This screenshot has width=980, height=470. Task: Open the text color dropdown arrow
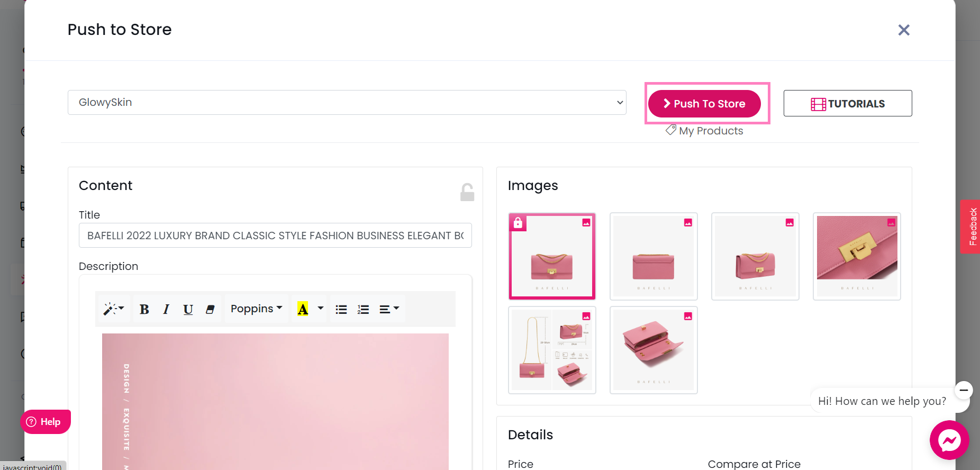320,309
